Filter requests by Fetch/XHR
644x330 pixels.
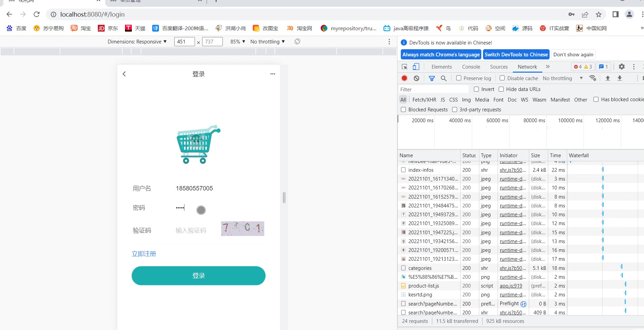424,99
